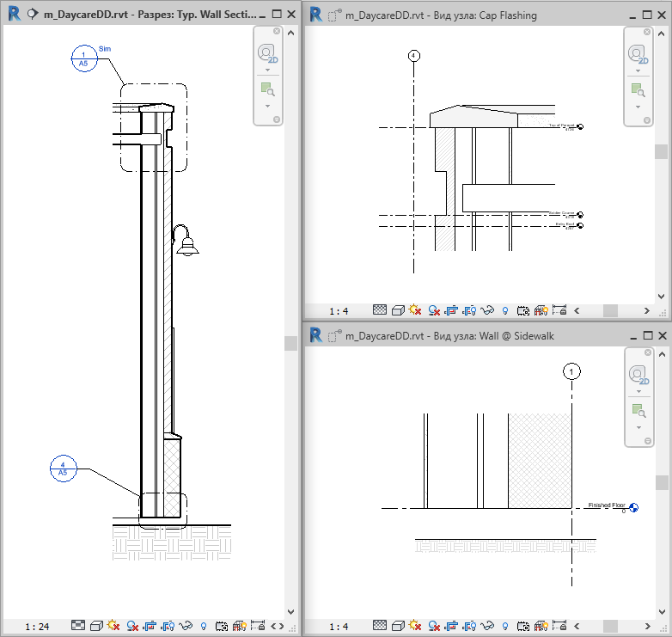Viewport: 672px width, 637px height.
Task: Open Temporary View Properties in Wall Section view
Action: pos(222,626)
